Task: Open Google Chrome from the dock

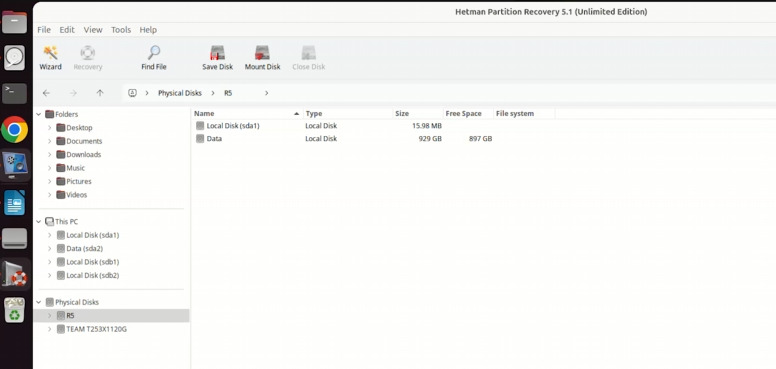Action: [14, 130]
